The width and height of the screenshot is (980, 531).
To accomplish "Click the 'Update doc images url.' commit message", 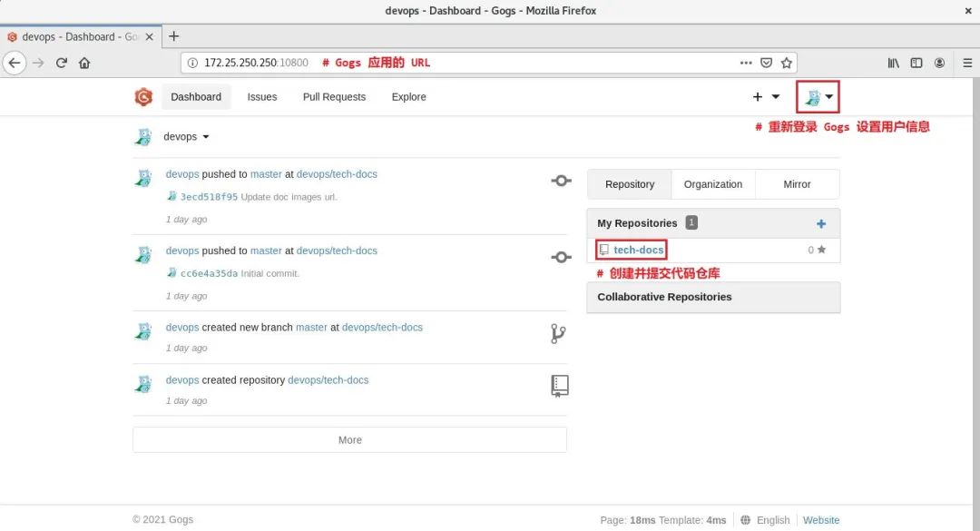I will pos(289,196).
